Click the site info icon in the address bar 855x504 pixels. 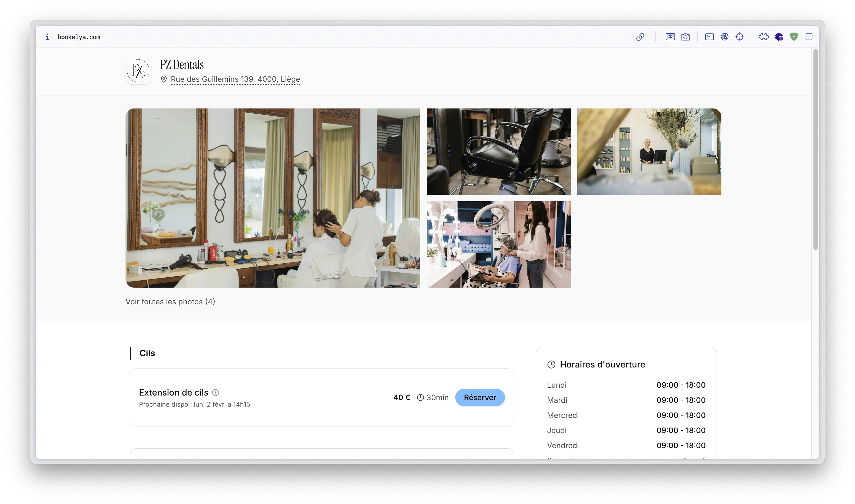(x=47, y=37)
